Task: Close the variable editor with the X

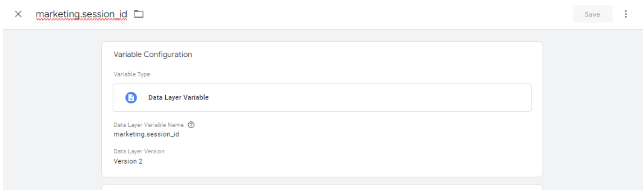Action: pyautogui.click(x=18, y=14)
